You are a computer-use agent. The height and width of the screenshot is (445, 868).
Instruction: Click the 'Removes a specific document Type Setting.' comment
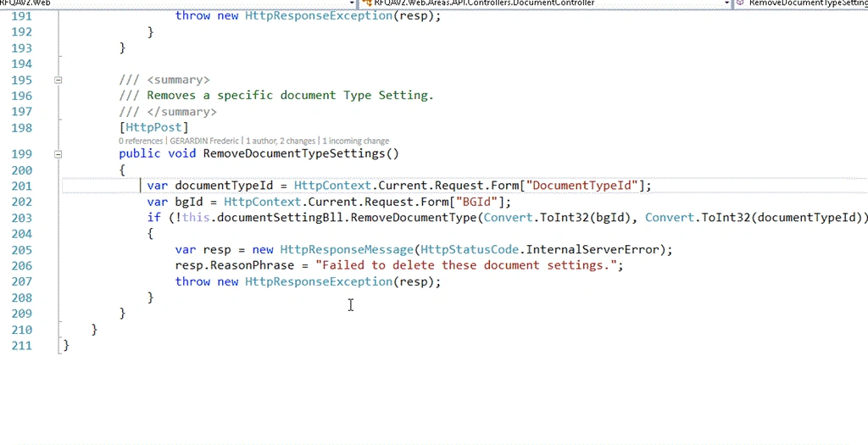click(290, 96)
